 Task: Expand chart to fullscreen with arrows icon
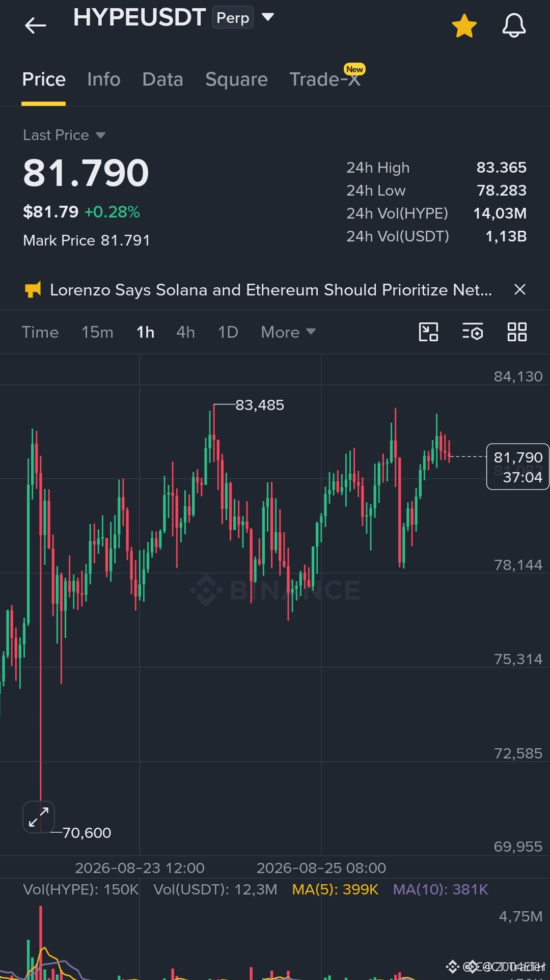(39, 817)
